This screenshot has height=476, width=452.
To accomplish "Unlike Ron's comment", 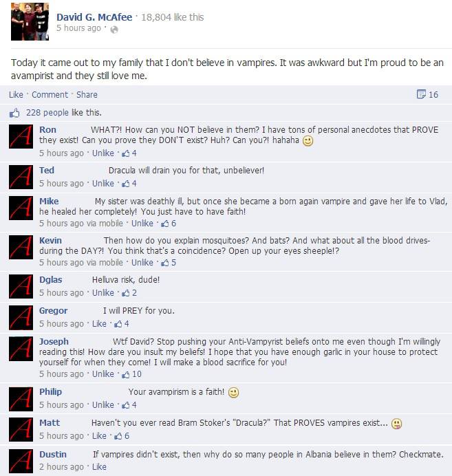I will click(103, 153).
